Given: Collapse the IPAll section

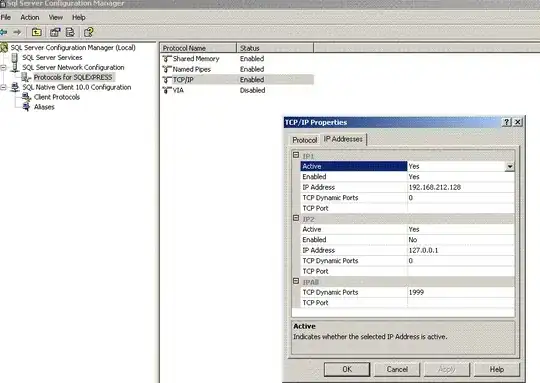Looking at the screenshot, I should click(x=296, y=281).
